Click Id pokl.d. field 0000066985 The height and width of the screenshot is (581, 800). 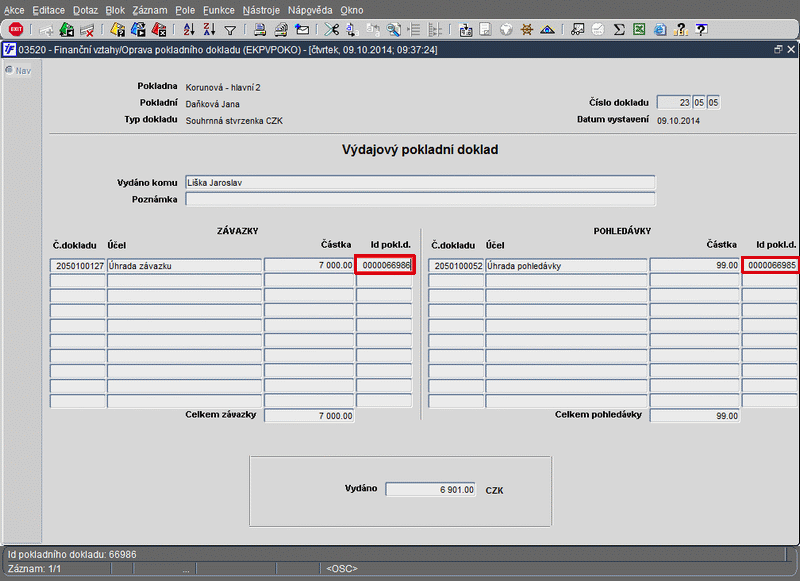pos(770,265)
